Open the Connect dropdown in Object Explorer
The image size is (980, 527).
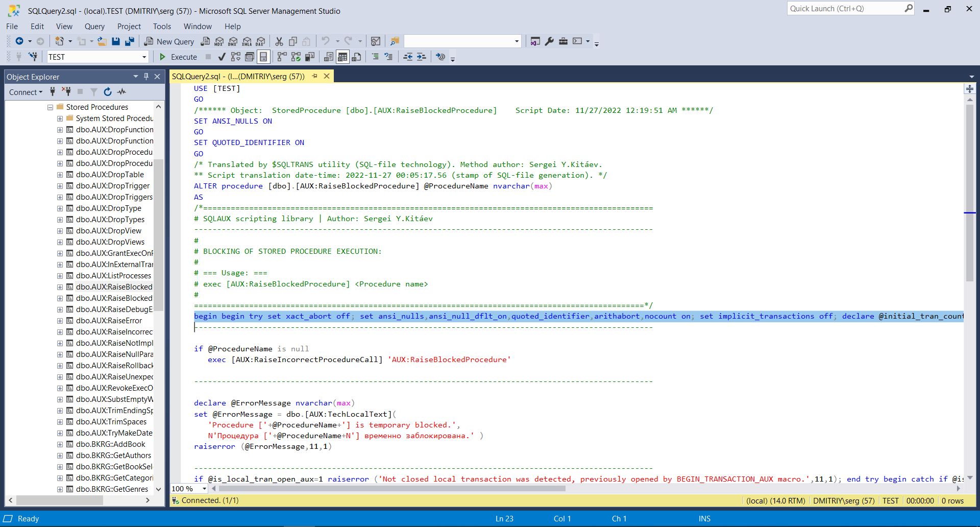tap(26, 92)
